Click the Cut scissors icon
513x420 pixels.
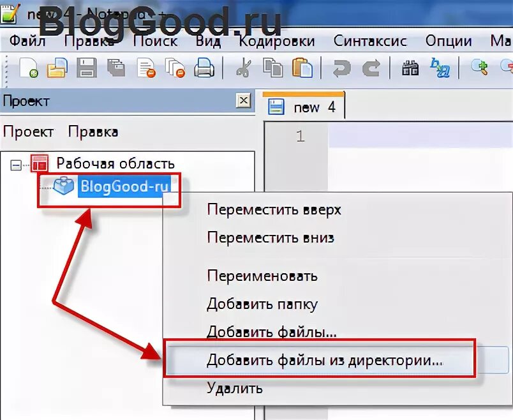point(243,68)
